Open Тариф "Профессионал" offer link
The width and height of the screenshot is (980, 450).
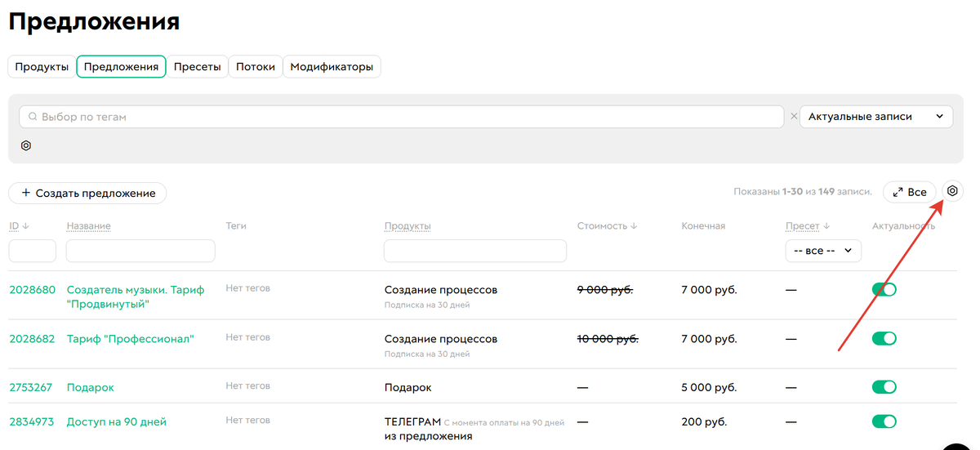click(131, 338)
